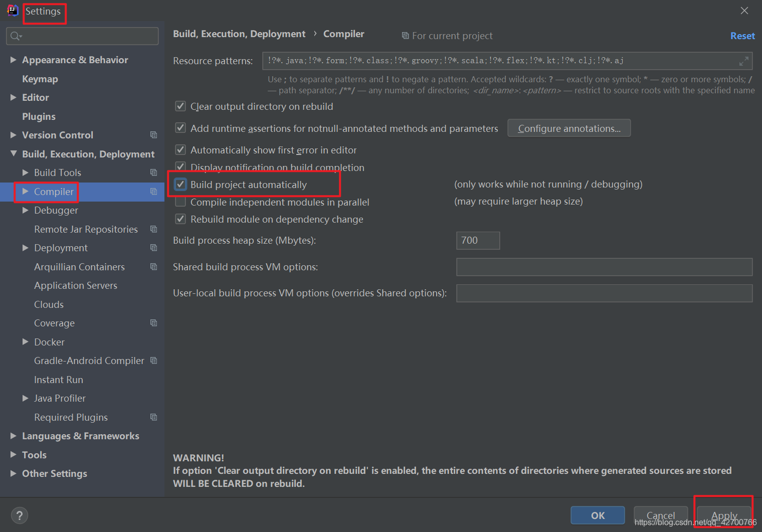Click the project-level icon beside Build Tools
Screen dimensions: 762x532
[153, 172]
